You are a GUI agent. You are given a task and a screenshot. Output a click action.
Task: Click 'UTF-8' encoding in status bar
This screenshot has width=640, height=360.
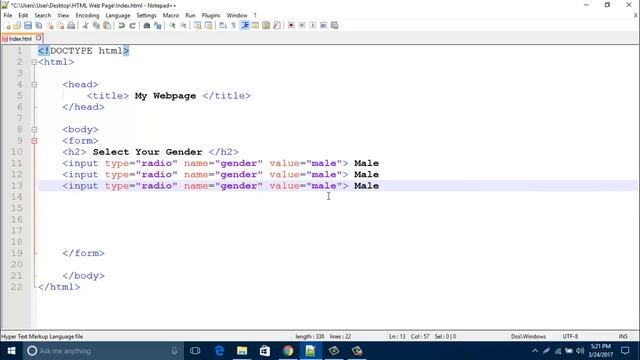coord(570,337)
